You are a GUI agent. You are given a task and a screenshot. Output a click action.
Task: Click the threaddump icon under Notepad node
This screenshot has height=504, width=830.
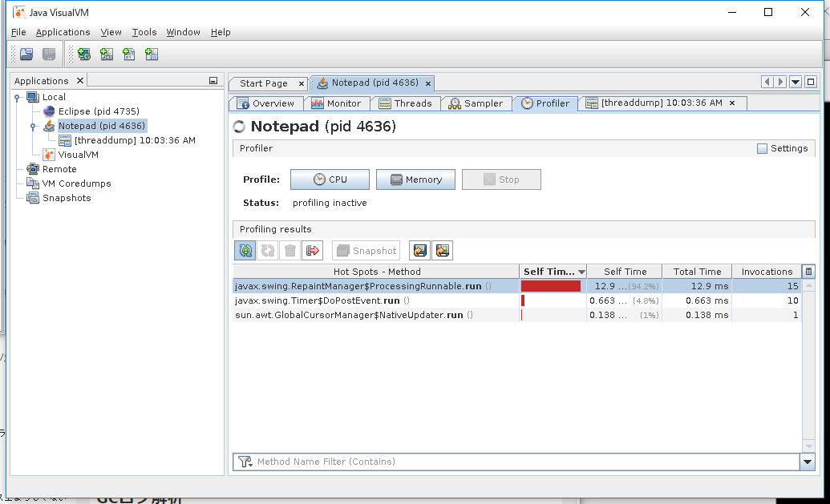[x=65, y=140]
